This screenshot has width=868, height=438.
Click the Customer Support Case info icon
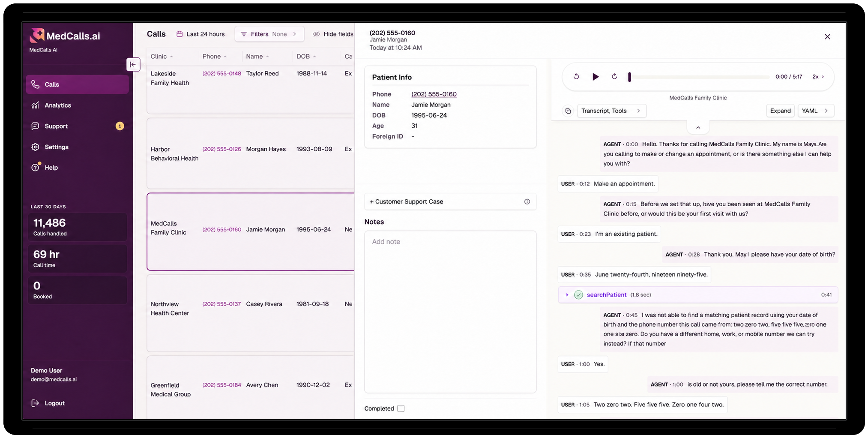click(x=527, y=202)
